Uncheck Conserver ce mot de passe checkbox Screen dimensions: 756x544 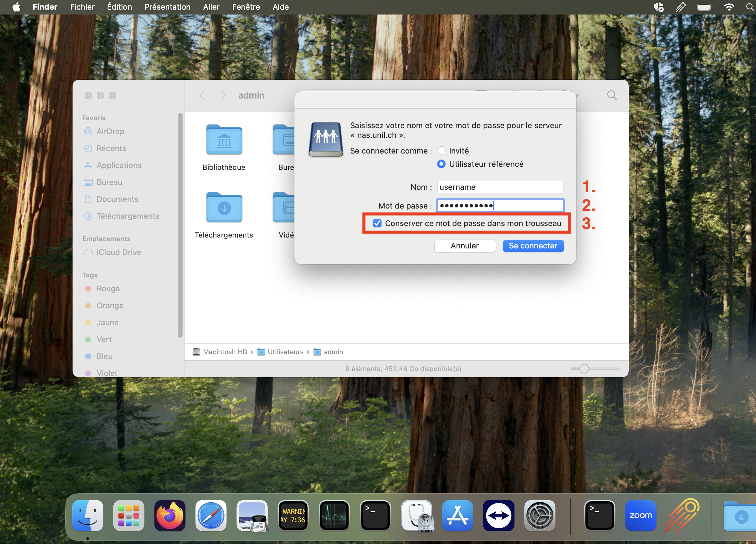[377, 223]
